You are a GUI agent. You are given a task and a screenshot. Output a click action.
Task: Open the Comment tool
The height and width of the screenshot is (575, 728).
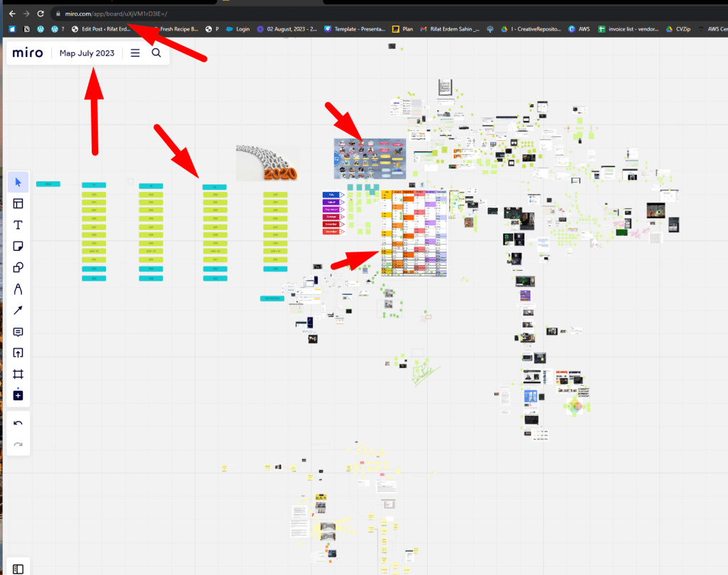pos(18,331)
